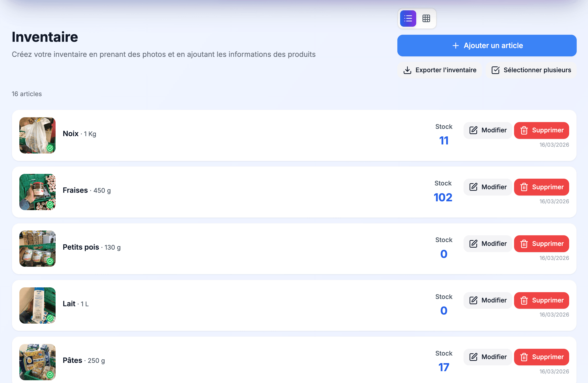Delete the Fraises item with Supprimer

541,187
